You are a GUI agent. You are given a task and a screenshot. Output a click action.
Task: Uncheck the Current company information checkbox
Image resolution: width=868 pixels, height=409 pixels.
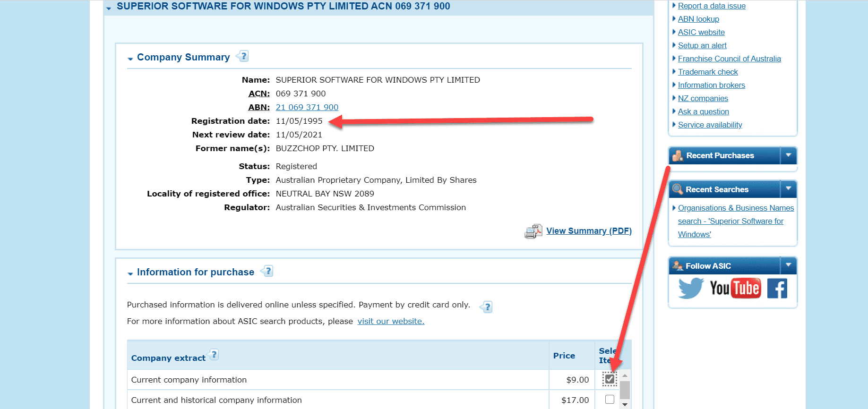point(610,379)
